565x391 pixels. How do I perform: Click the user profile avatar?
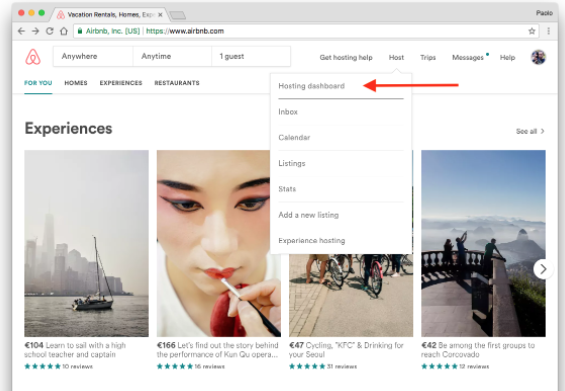tap(538, 57)
